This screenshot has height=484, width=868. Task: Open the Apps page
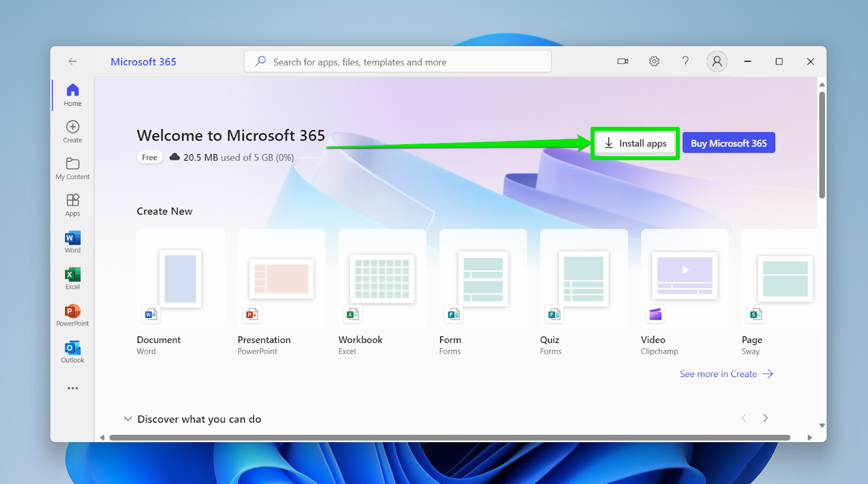[73, 206]
